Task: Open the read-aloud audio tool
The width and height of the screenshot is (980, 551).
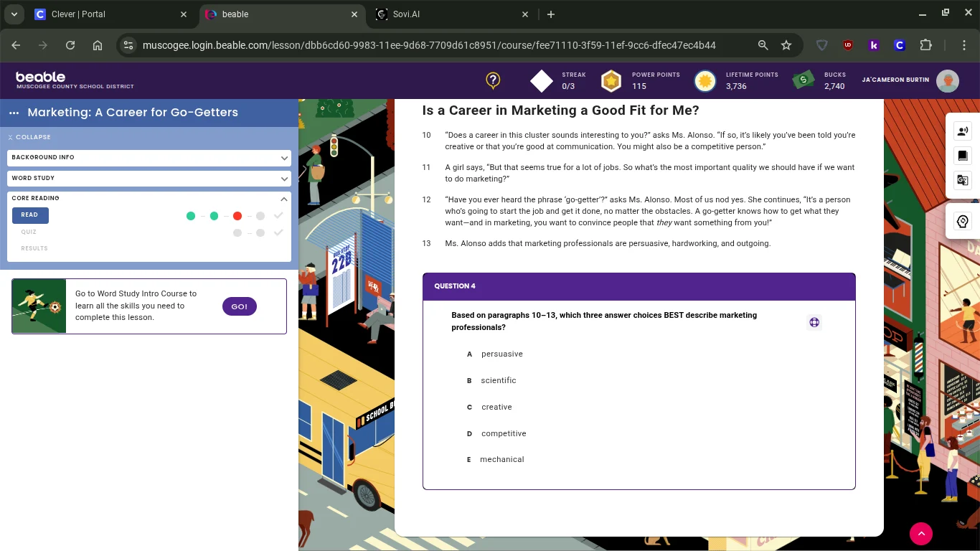Action: click(x=962, y=131)
